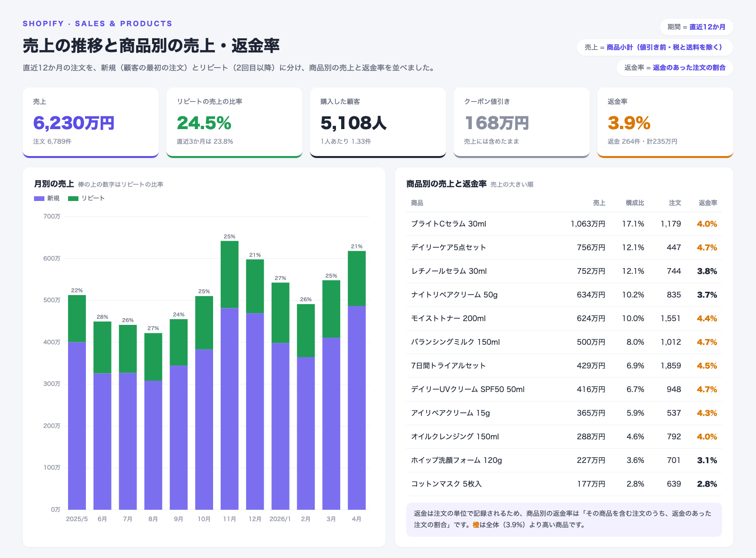Screen dimensions: 756x558
Task: Click the 8月 bar in monthly chart
Action: (153, 421)
